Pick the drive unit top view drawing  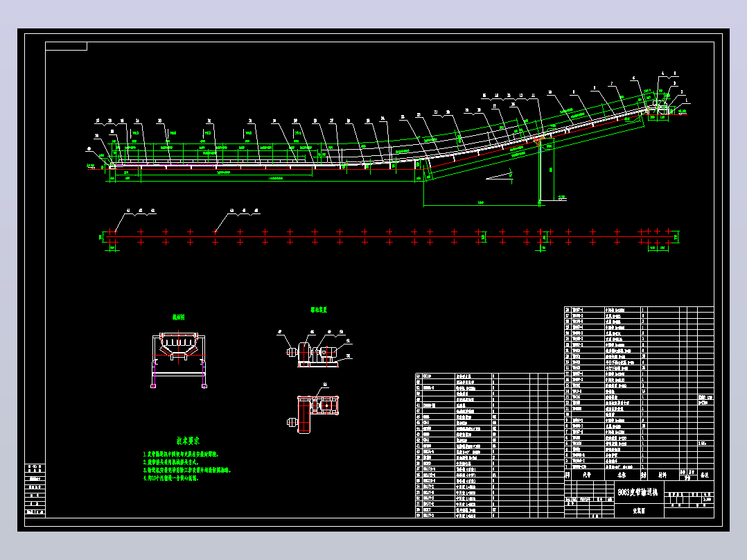(313, 414)
